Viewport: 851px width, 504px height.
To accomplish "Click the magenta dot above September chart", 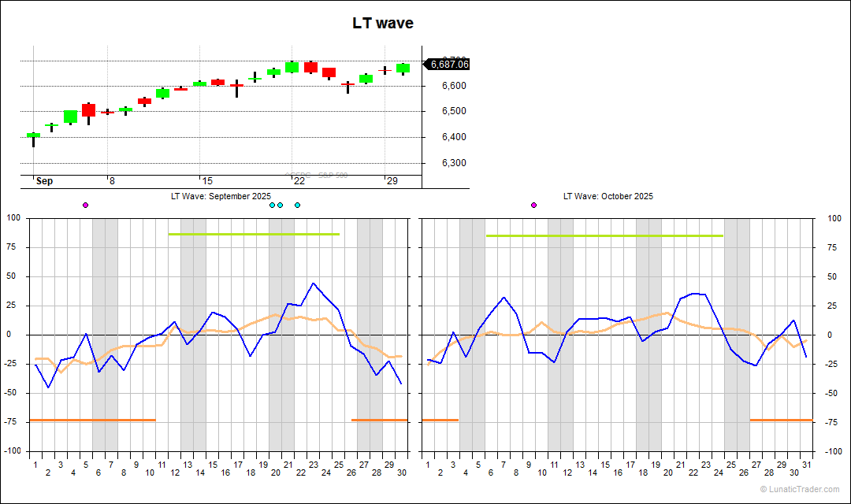I will (86, 205).
